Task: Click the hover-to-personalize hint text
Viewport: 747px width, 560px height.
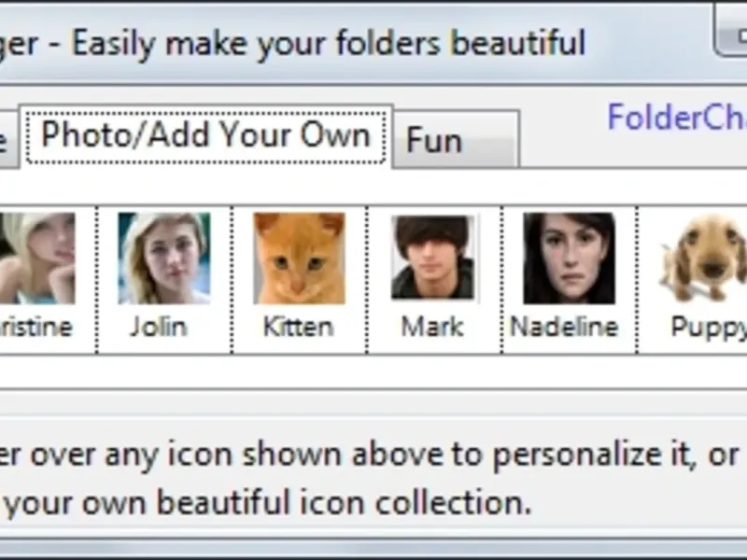Action: tap(373, 455)
